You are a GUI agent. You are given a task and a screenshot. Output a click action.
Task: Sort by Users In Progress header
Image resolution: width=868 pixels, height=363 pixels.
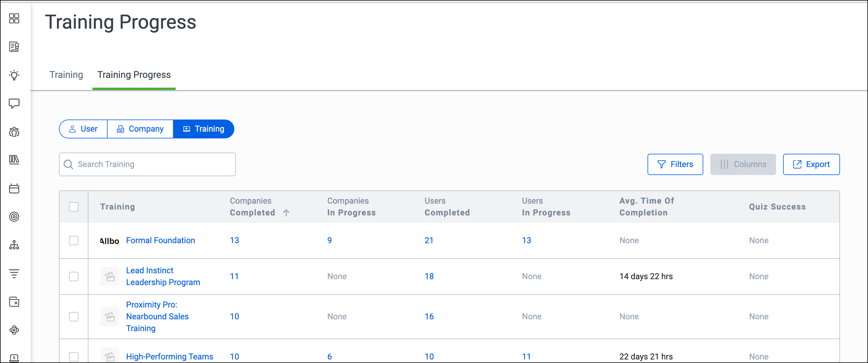(x=546, y=207)
